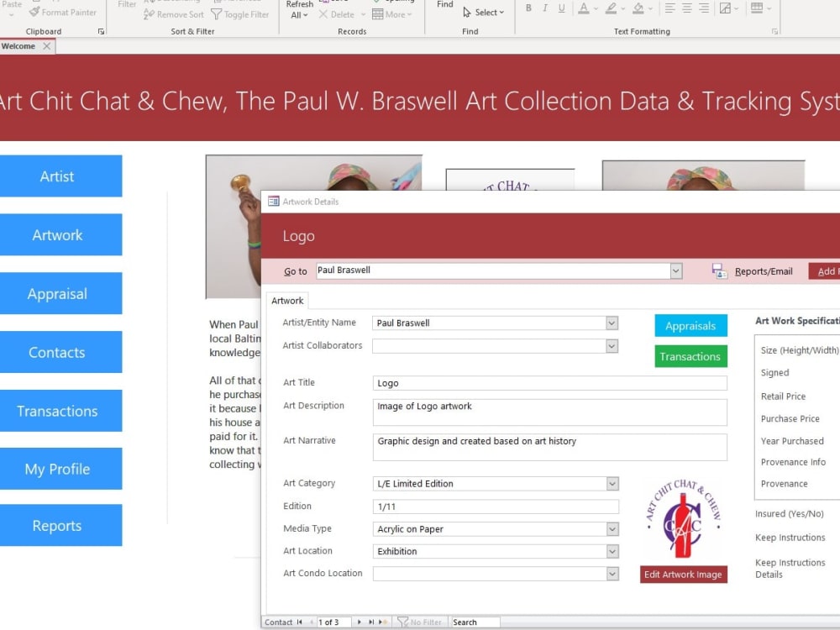Click the Art Description text box
Viewport: 840px width, 630px height.
pyautogui.click(x=549, y=412)
